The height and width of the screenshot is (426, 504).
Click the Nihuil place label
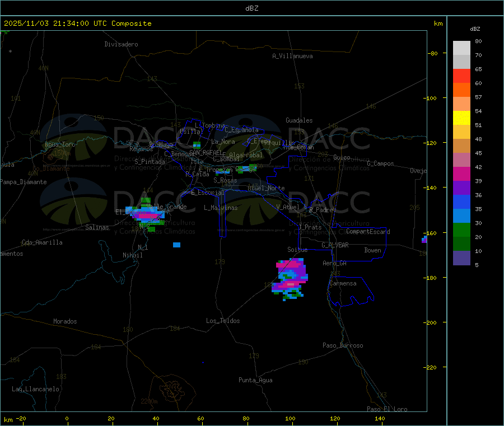click(132, 255)
